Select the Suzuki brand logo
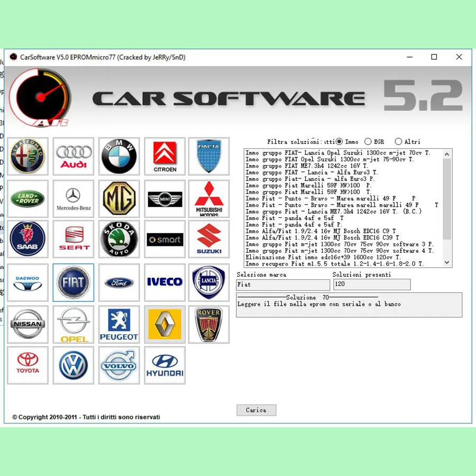Viewport: 476px width, 476px height. click(209, 239)
